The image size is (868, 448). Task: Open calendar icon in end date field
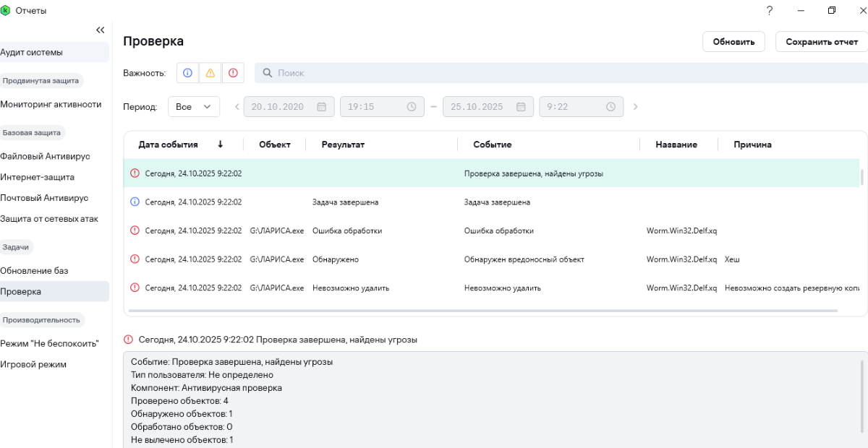pos(521,107)
